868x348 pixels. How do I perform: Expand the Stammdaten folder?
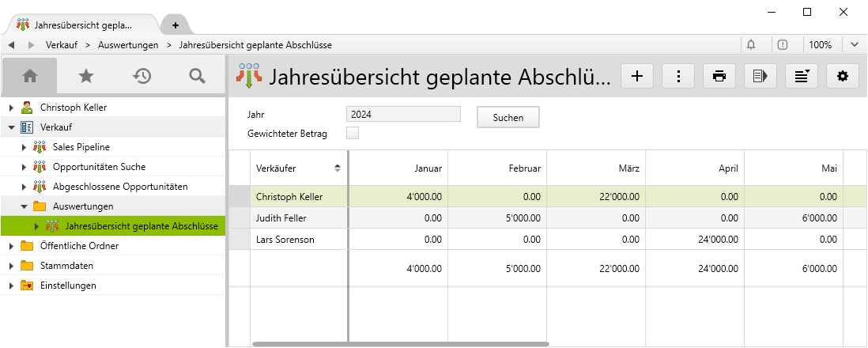click(11, 266)
